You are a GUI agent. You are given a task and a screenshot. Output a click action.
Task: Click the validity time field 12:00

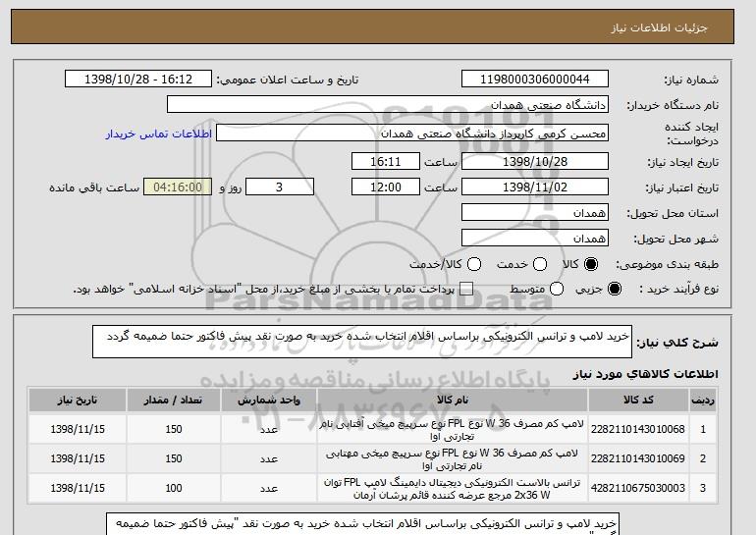pyautogui.click(x=386, y=187)
